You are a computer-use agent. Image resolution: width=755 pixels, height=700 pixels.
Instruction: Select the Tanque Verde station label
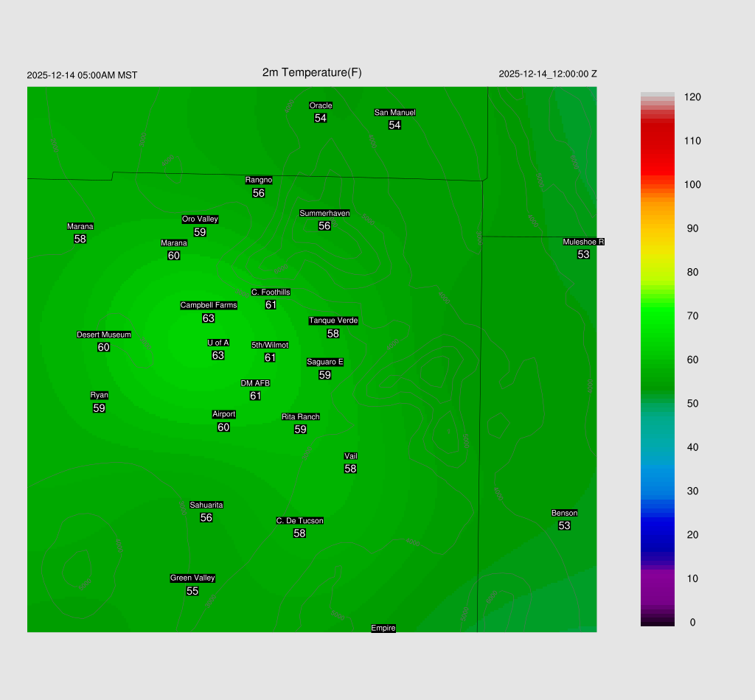(333, 321)
